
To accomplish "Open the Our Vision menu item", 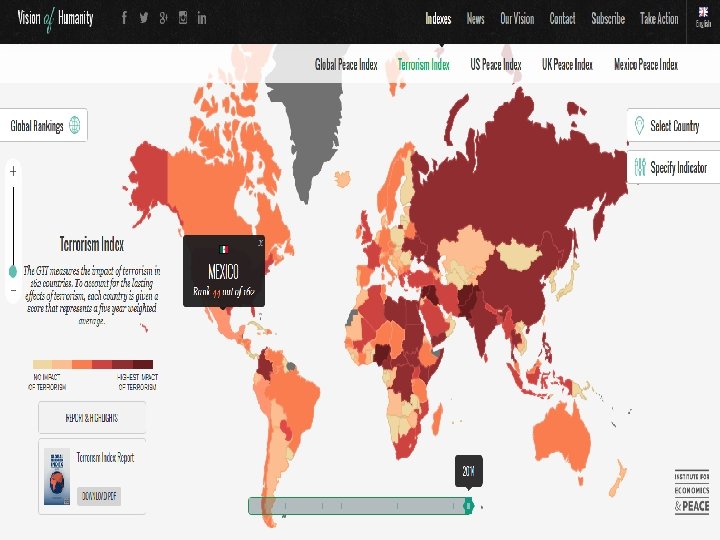I will coord(517,19).
